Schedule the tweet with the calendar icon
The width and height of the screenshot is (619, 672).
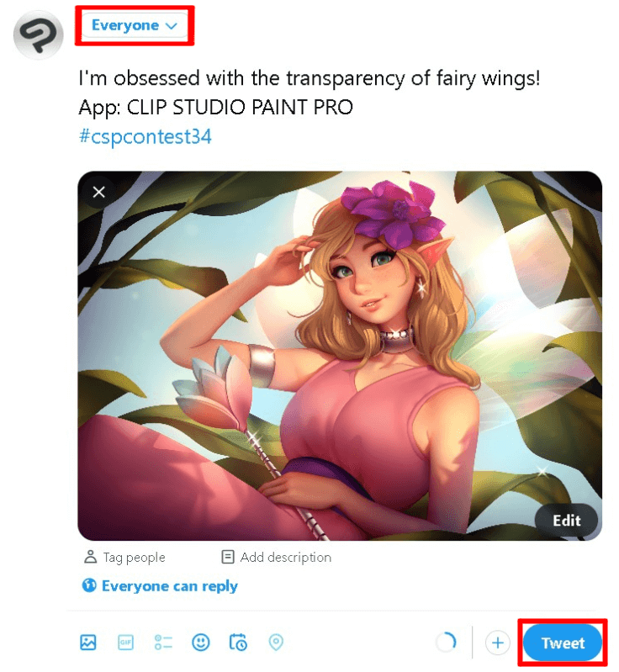tap(238, 643)
